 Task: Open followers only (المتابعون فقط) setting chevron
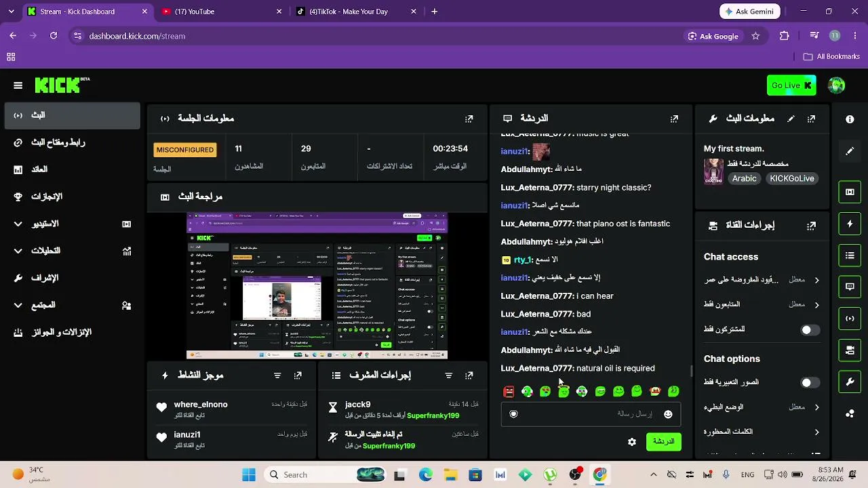click(816, 305)
